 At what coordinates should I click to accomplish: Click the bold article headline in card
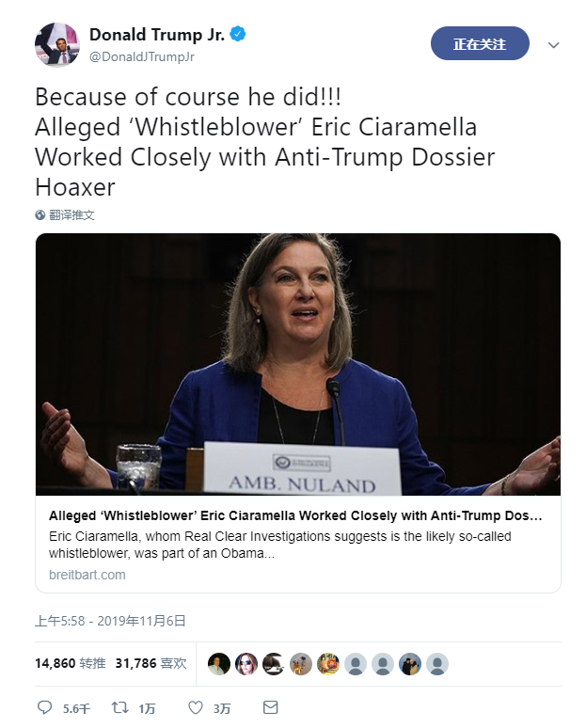point(295,515)
